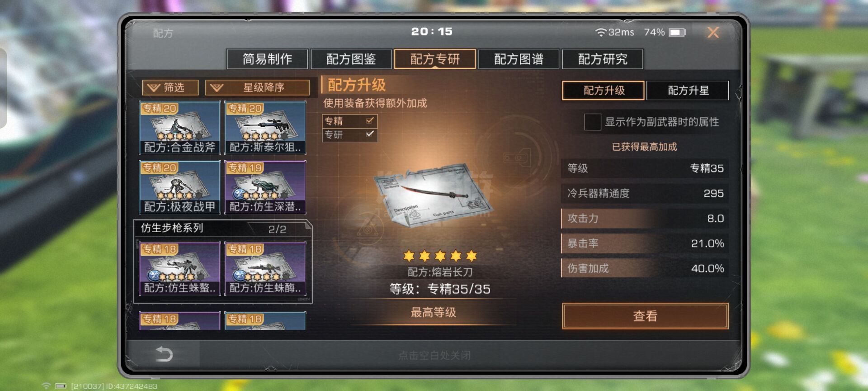The image size is (868, 391).
Task: Switch to the 配方图鉴 tab
Action: 351,59
